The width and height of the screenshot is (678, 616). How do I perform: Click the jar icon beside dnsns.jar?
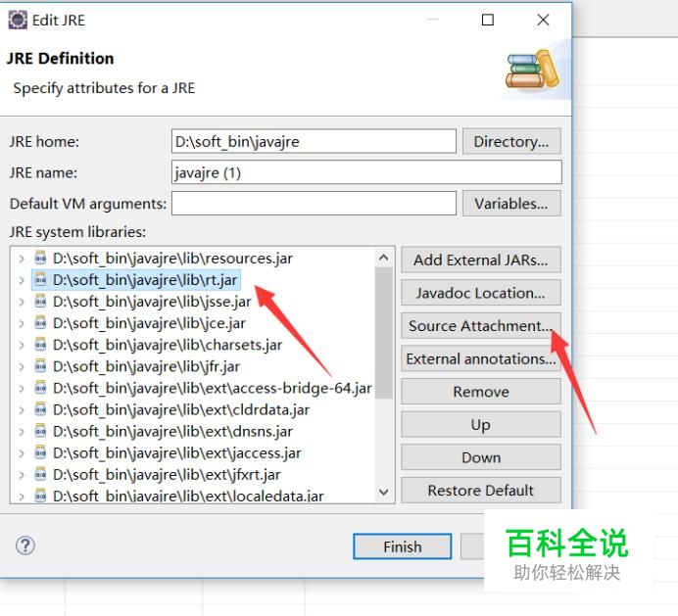pyautogui.click(x=40, y=431)
